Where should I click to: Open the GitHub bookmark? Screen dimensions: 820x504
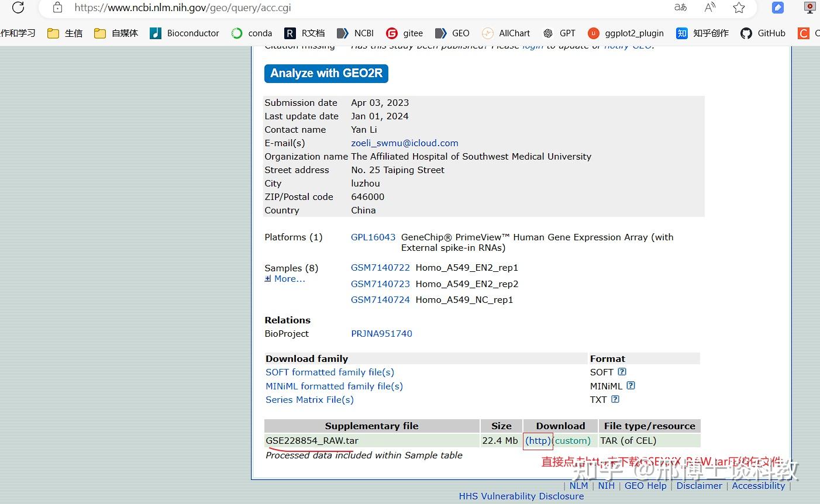[x=763, y=33]
